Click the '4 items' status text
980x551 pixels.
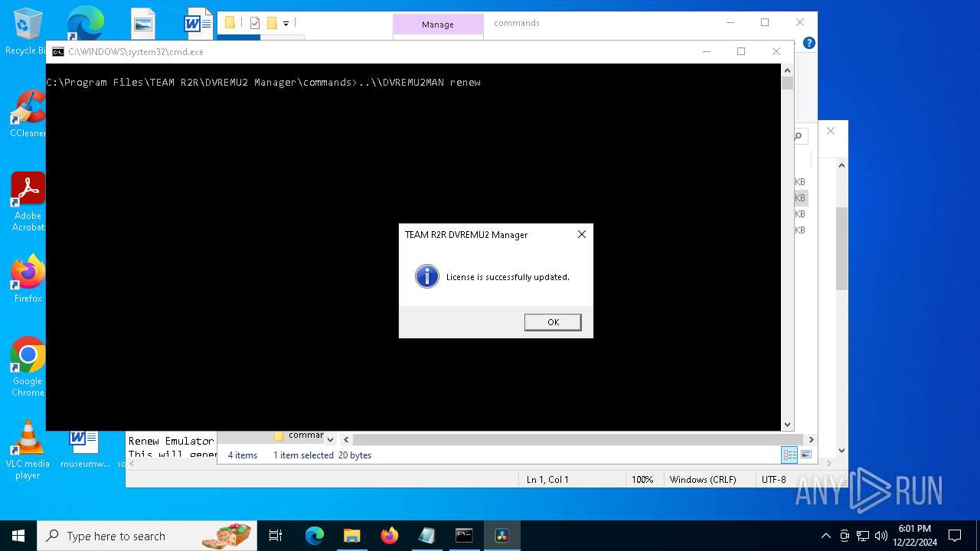[x=243, y=455]
